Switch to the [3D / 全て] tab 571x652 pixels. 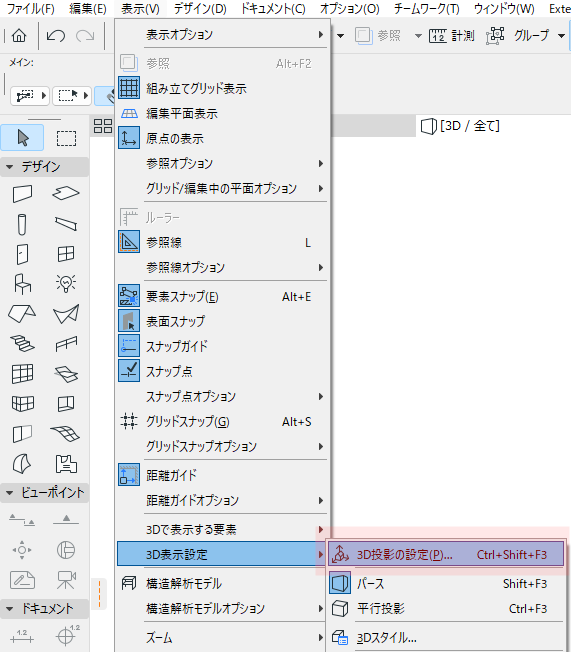460,126
